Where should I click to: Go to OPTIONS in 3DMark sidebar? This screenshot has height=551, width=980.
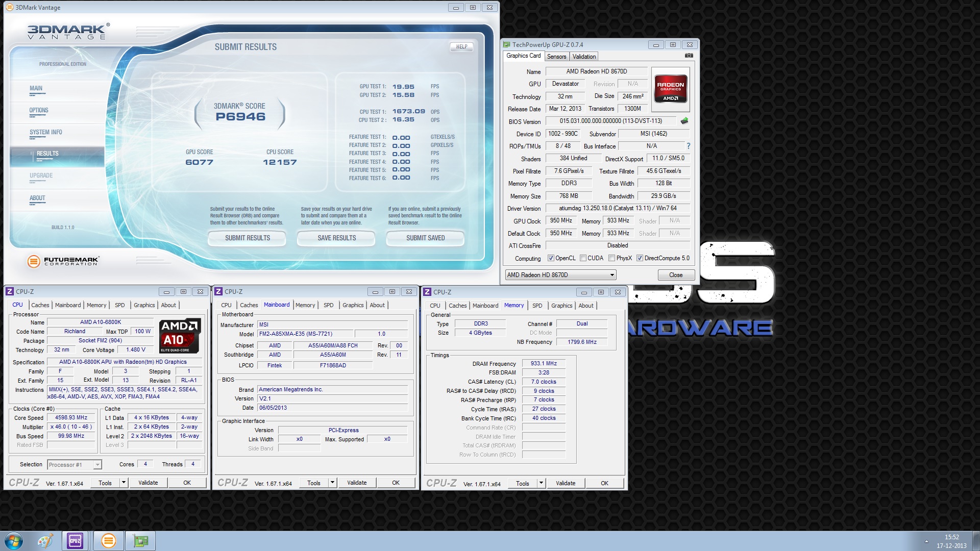pos(39,110)
